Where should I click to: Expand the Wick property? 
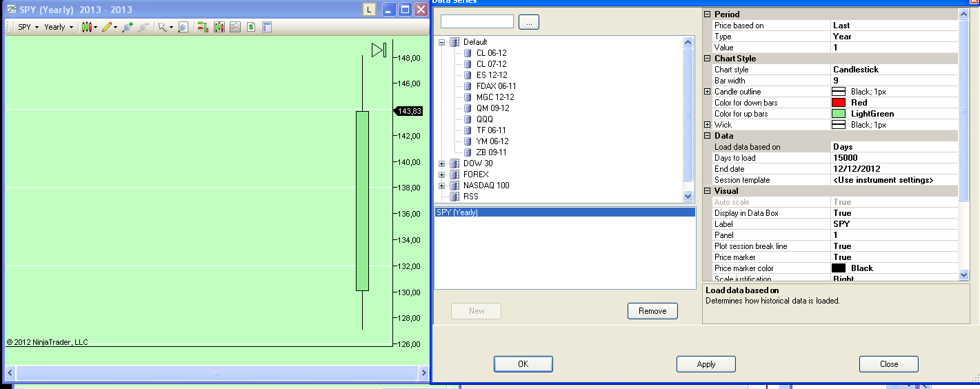pyautogui.click(x=707, y=125)
